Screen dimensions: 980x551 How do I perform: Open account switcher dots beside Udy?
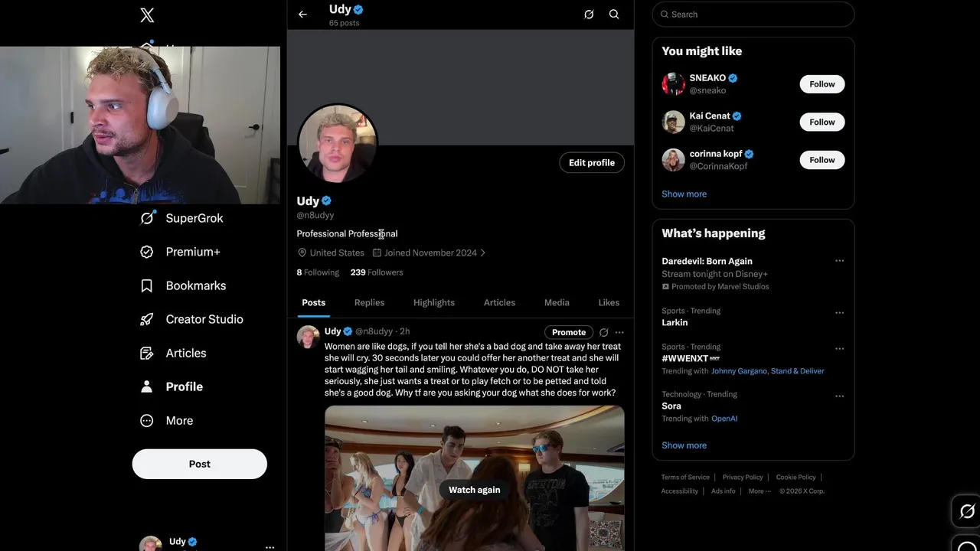click(x=269, y=546)
